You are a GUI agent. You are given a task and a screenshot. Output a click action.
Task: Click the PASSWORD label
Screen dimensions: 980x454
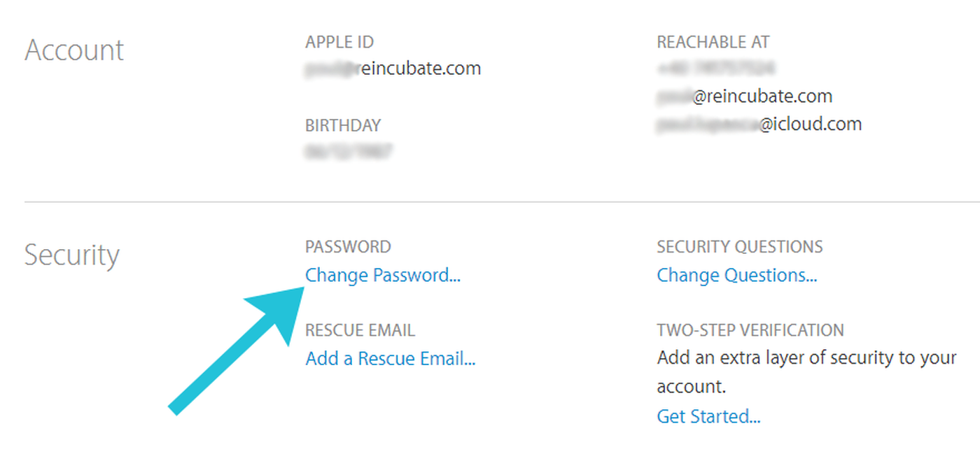pyautogui.click(x=348, y=247)
